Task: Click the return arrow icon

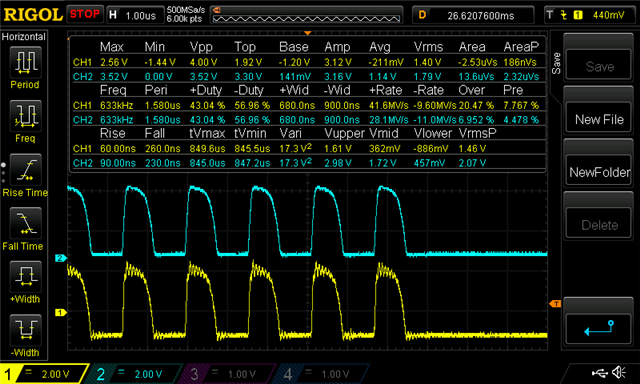Action: pos(599,328)
